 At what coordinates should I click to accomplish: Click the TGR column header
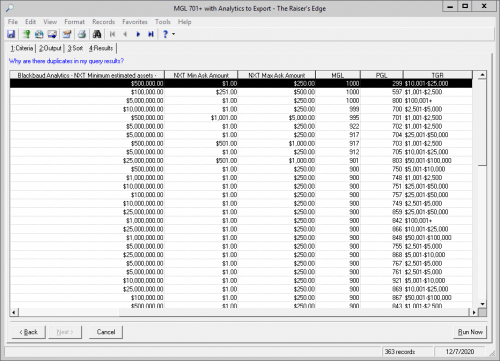[438, 75]
